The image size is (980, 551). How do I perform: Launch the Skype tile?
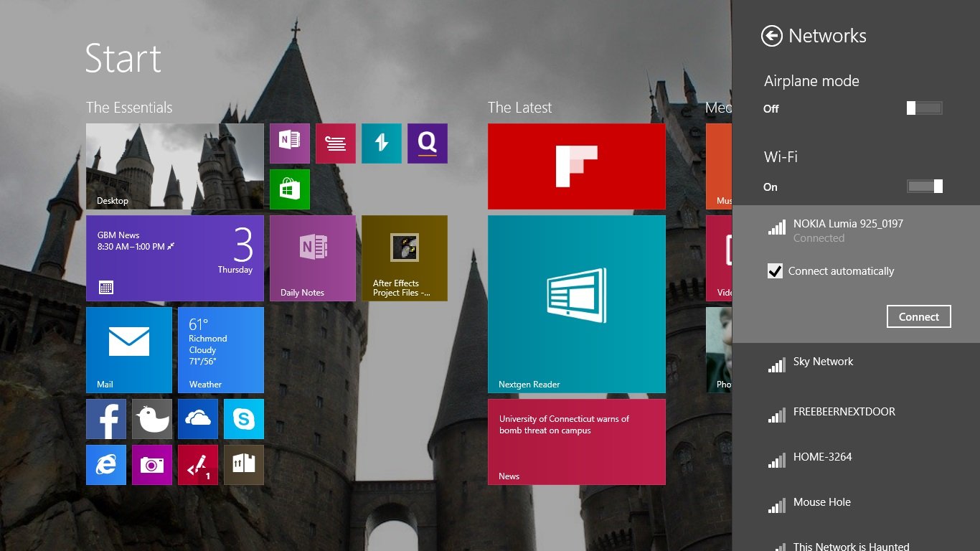tap(244, 419)
